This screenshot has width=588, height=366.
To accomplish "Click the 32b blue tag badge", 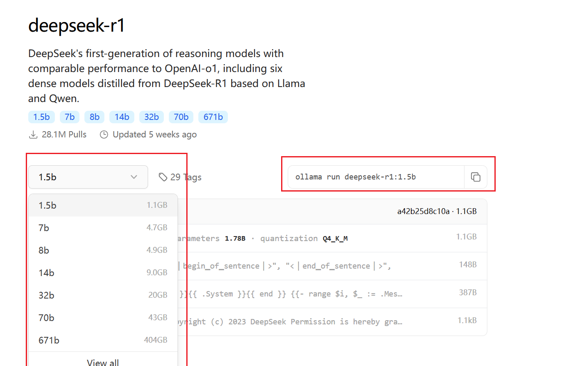I will point(152,117).
